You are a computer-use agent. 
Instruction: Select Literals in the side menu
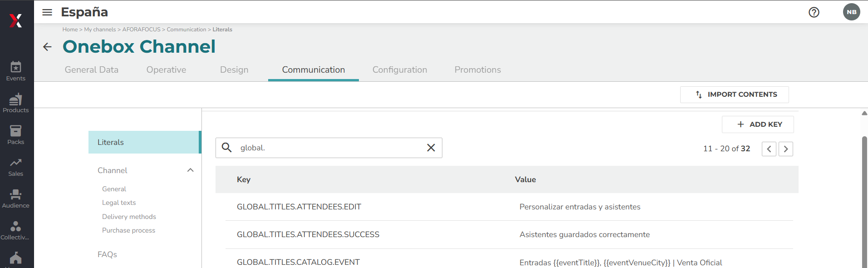pyautogui.click(x=145, y=142)
